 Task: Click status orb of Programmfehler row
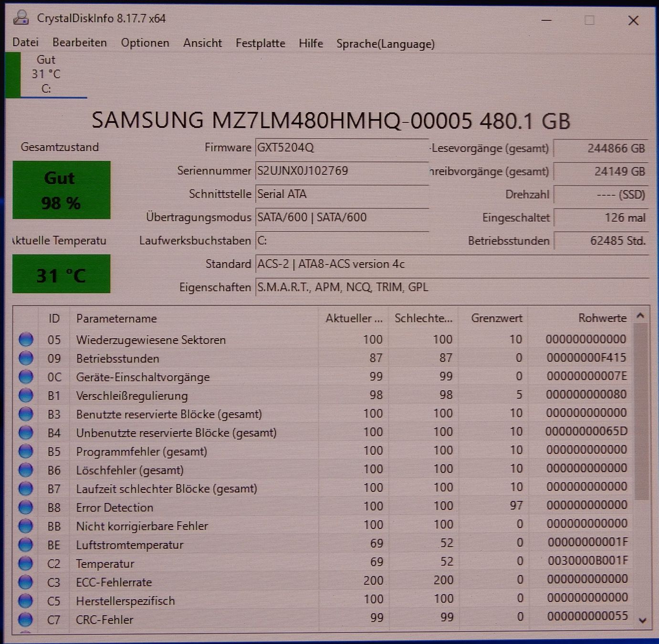coord(26,451)
